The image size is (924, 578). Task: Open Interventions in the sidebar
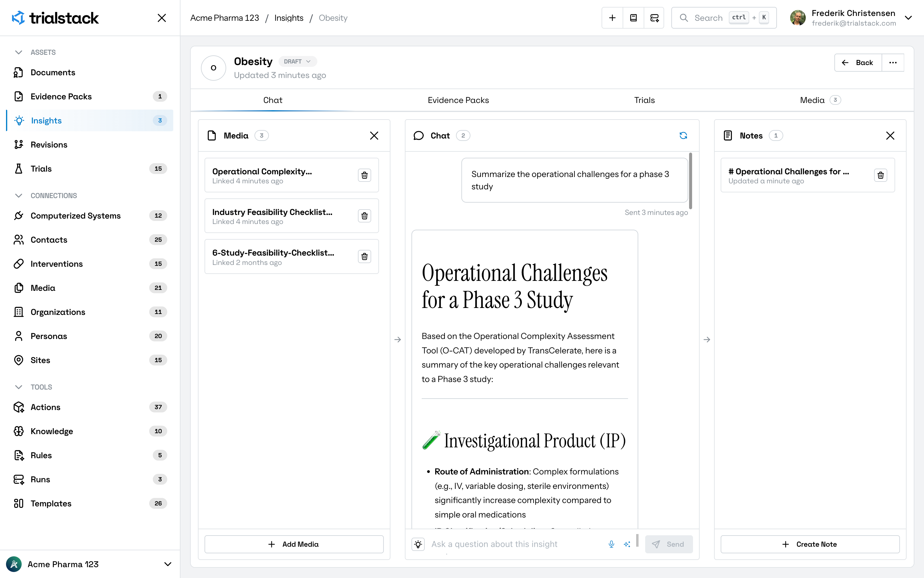(90, 264)
